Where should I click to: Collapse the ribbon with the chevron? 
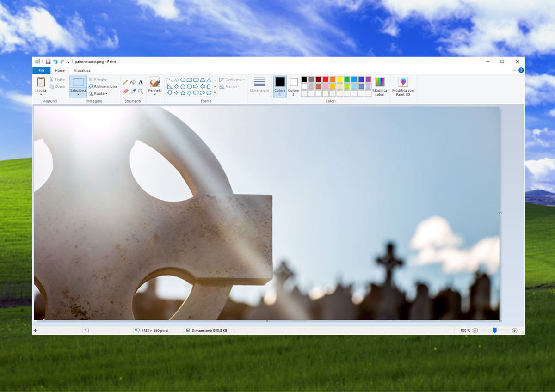[x=514, y=70]
